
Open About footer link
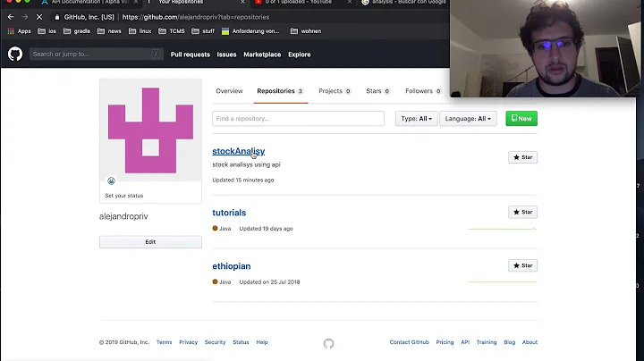[x=530, y=342]
